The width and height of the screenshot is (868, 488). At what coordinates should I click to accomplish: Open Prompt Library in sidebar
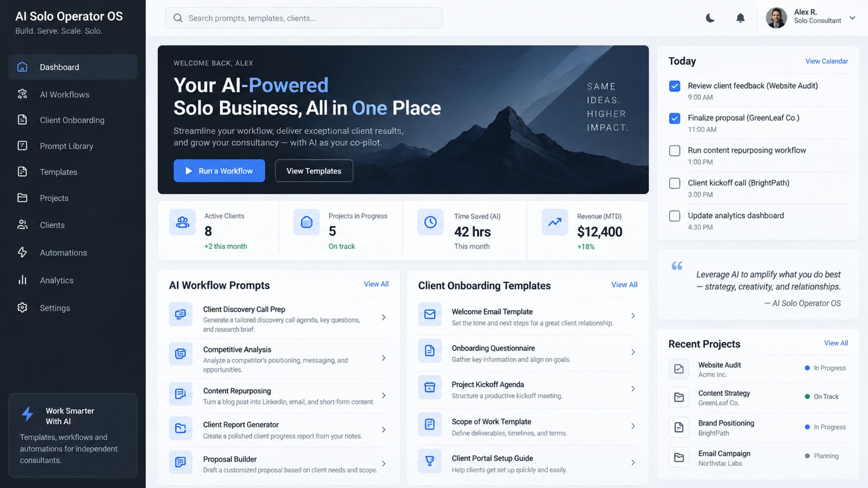[x=73, y=146]
